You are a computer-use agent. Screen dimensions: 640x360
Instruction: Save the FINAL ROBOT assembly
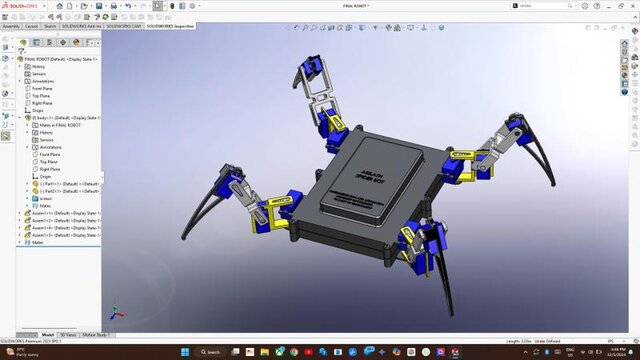99,6
